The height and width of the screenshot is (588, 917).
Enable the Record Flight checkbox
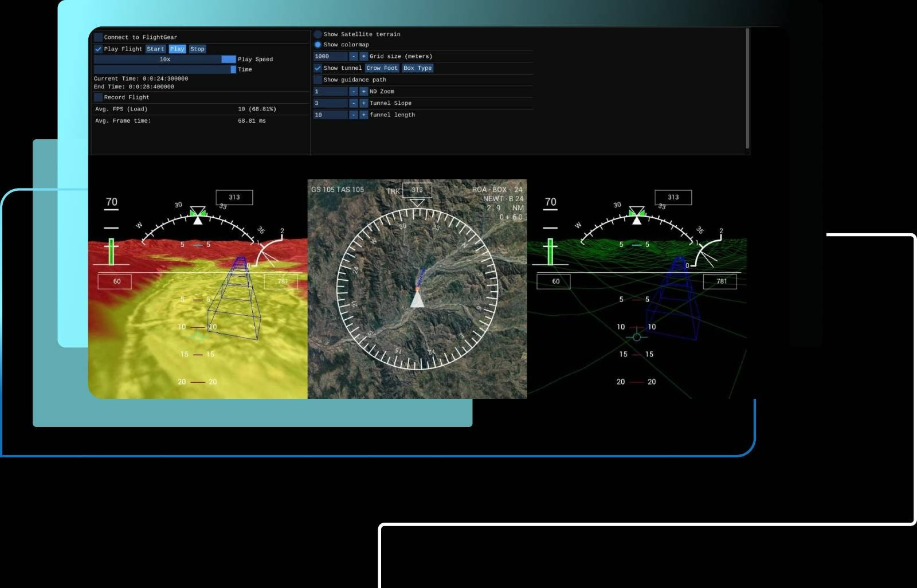pos(98,97)
